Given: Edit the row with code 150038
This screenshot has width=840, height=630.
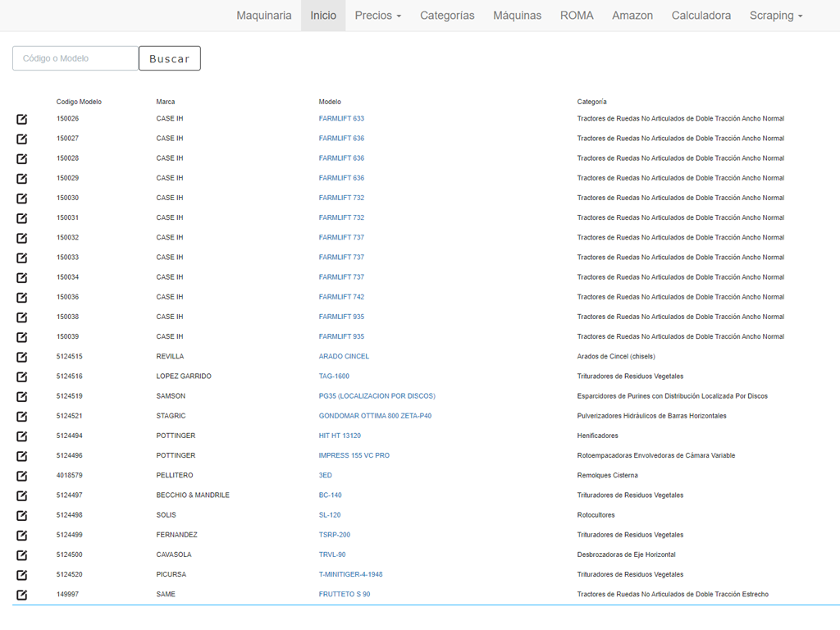Looking at the screenshot, I should click(21, 317).
